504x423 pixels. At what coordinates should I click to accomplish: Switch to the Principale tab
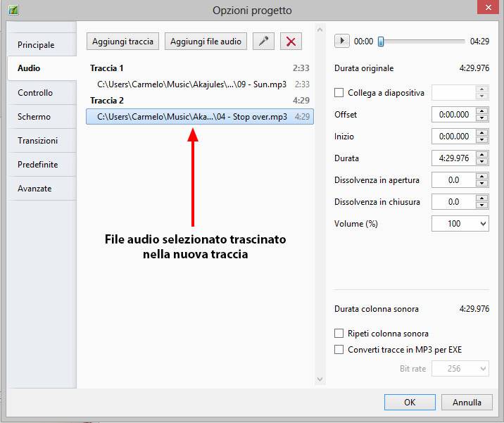(36, 45)
